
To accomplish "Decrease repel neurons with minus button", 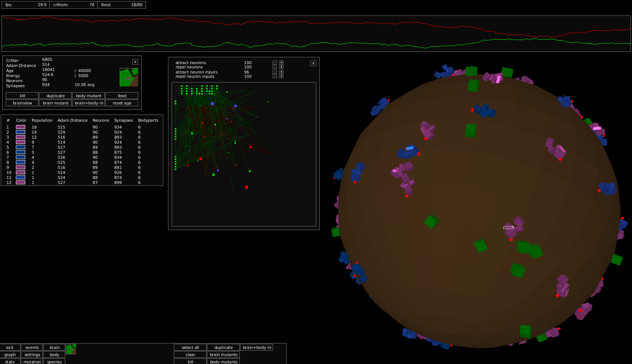I will (x=275, y=67).
